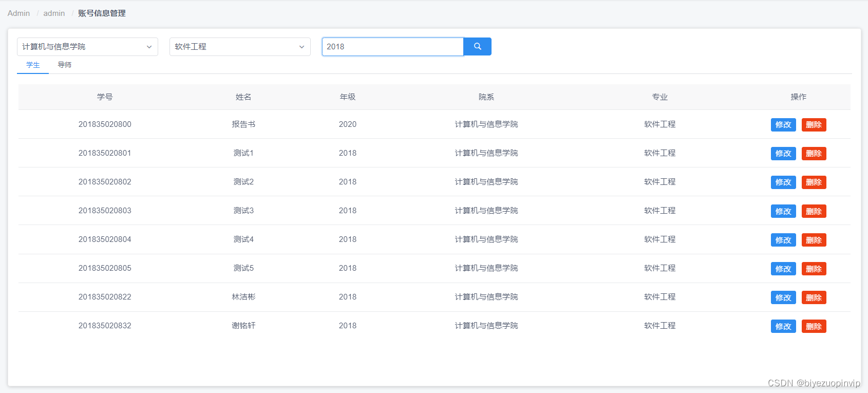Click the name cell 测试1

point(243,153)
